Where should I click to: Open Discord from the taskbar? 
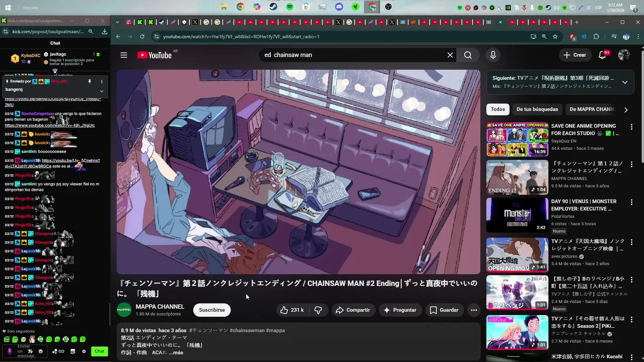(339, 7)
